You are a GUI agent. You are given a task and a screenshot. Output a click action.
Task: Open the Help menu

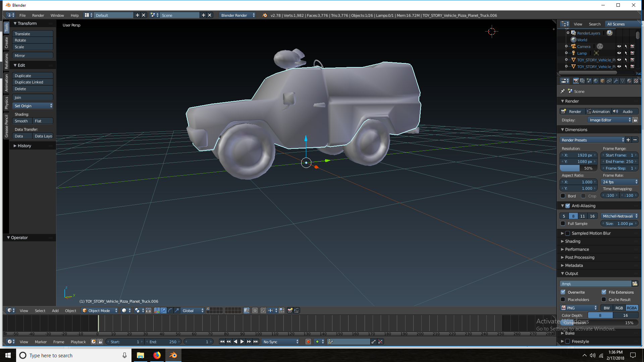pyautogui.click(x=74, y=15)
